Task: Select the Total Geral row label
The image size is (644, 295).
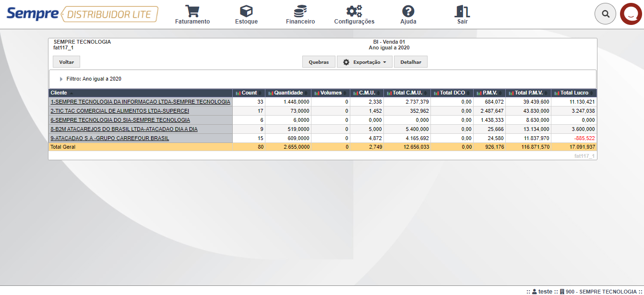Action: [63, 147]
